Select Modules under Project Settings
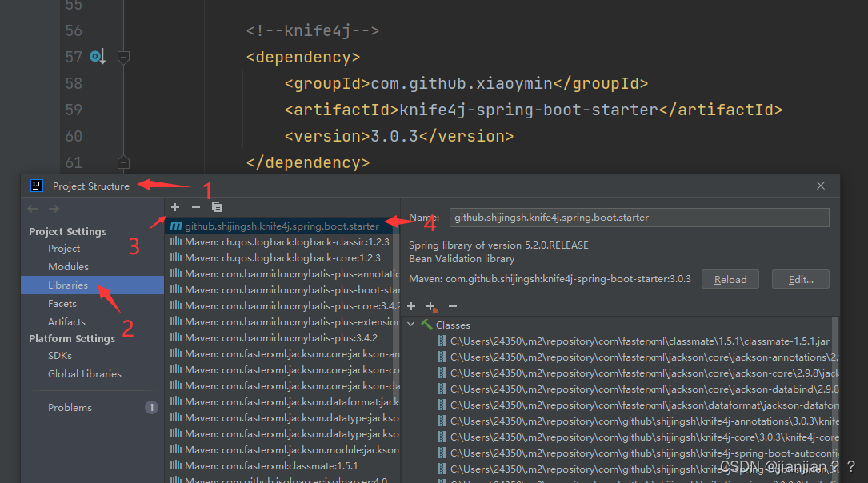This screenshot has height=483, width=868. pyautogui.click(x=69, y=266)
